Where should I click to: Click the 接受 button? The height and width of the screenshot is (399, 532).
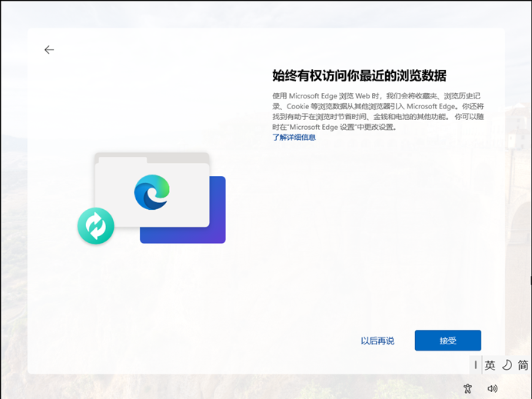[448, 341]
